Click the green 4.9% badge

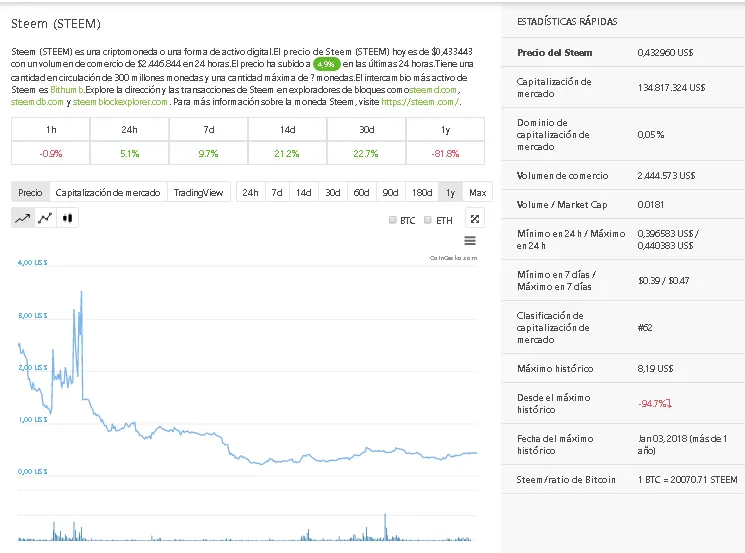click(x=326, y=64)
